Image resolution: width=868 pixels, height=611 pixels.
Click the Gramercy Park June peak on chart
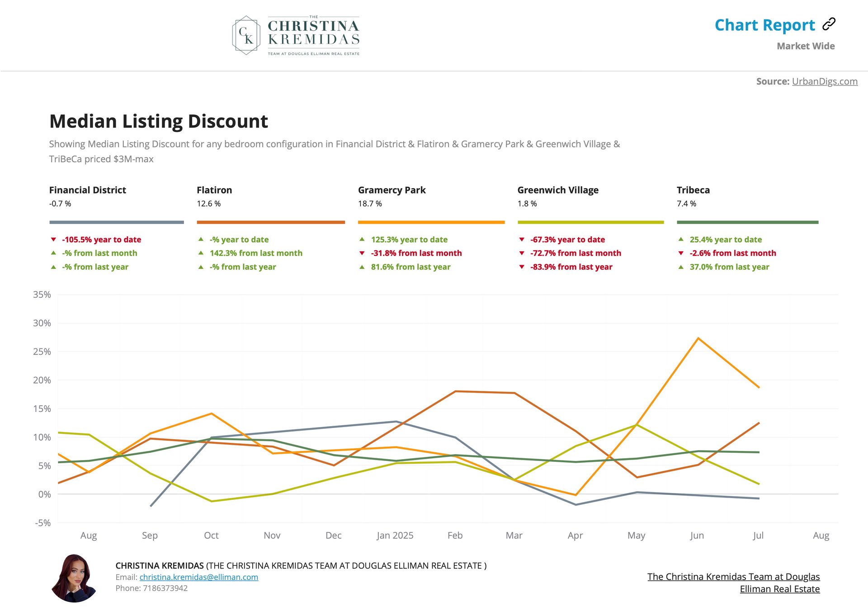coord(698,338)
